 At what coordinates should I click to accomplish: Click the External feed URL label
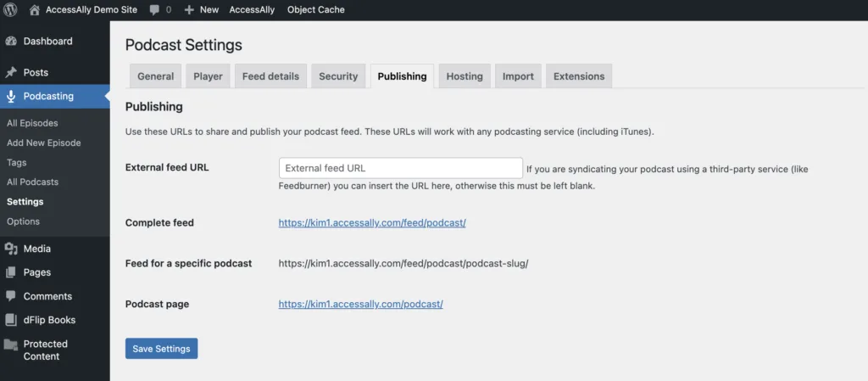[167, 167]
